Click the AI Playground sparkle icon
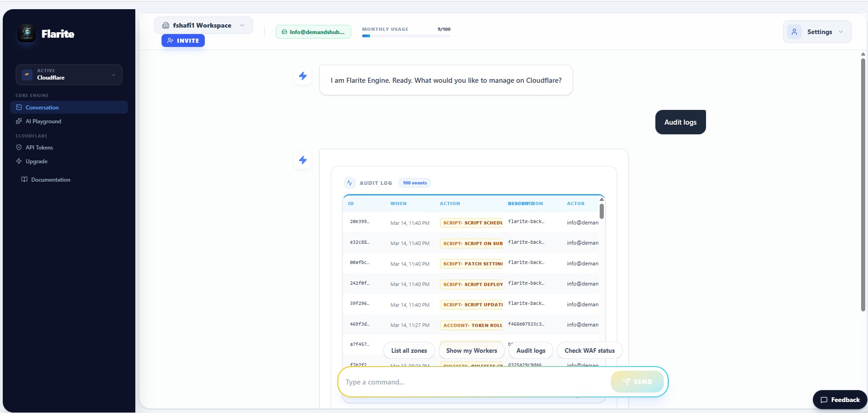 click(x=19, y=121)
